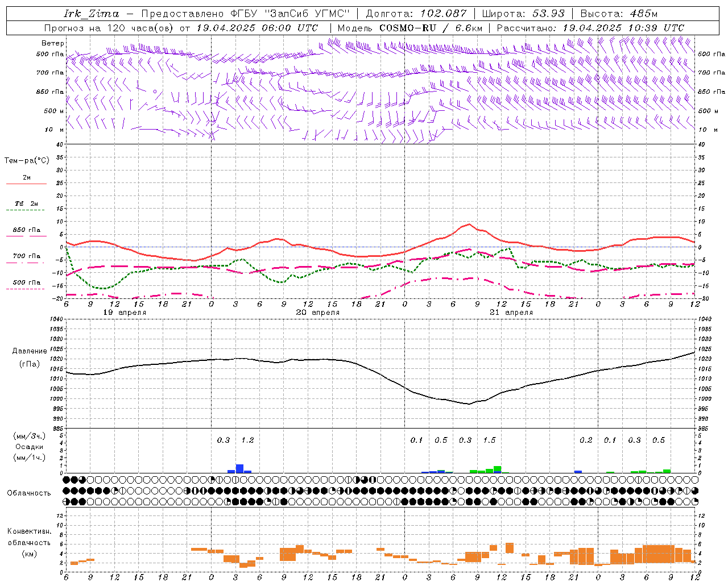Image resolution: width=728 pixels, height=582 pixels.
Task: Click the Td 2м legend entry
Action: [27, 203]
